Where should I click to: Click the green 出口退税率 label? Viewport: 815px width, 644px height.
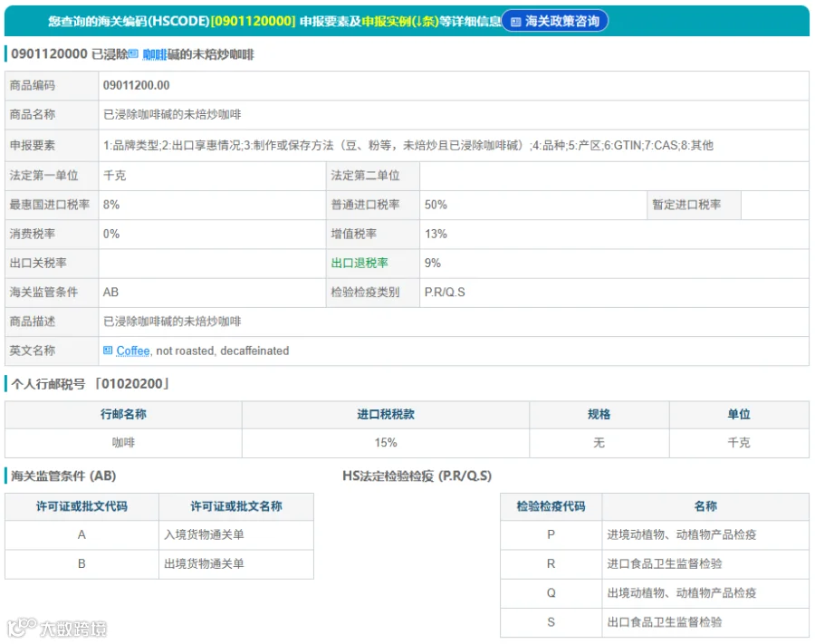point(360,263)
